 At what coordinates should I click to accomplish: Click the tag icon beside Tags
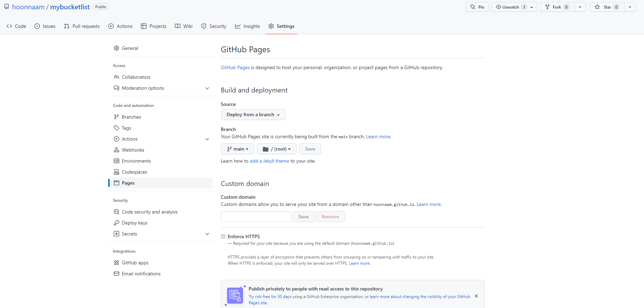[116, 128]
